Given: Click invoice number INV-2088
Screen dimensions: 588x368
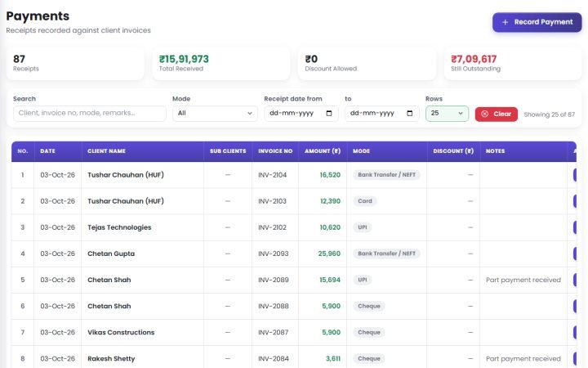Looking at the screenshot, I should coord(274,307).
